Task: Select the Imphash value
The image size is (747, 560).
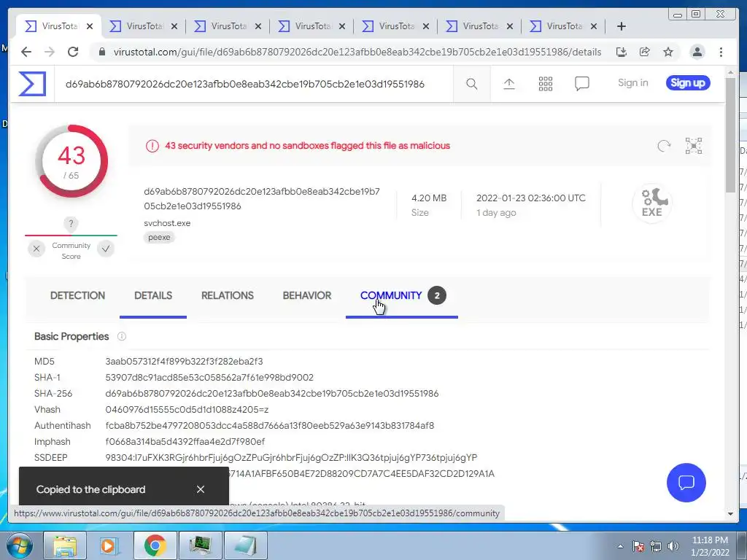Action: [x=185, y=442]
